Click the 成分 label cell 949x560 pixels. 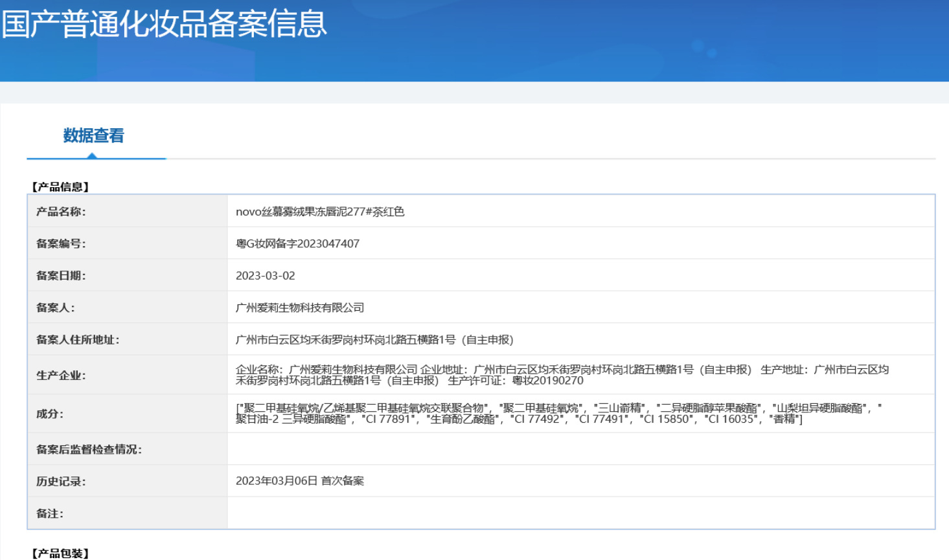point(127,414)
